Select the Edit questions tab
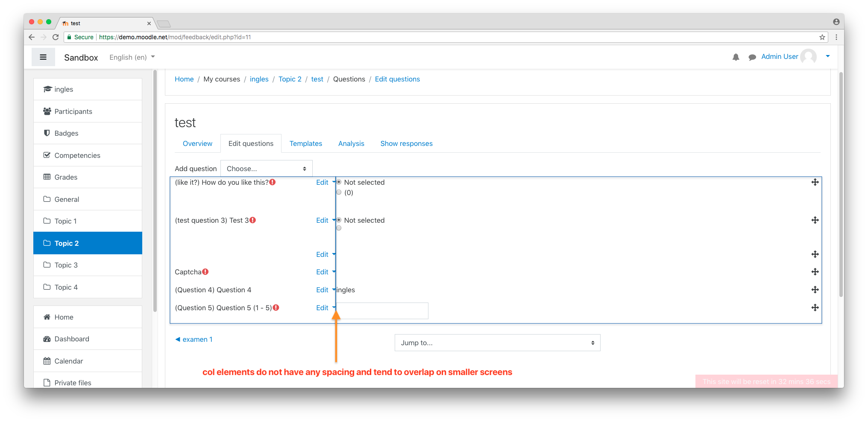 251,143
